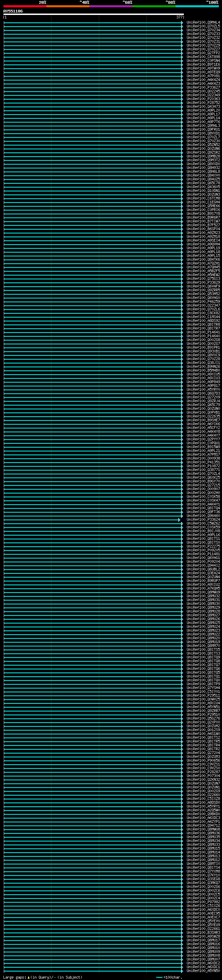Click the white query sequence ruler bar
222x980 pixels.
click(x=93, y=15)
